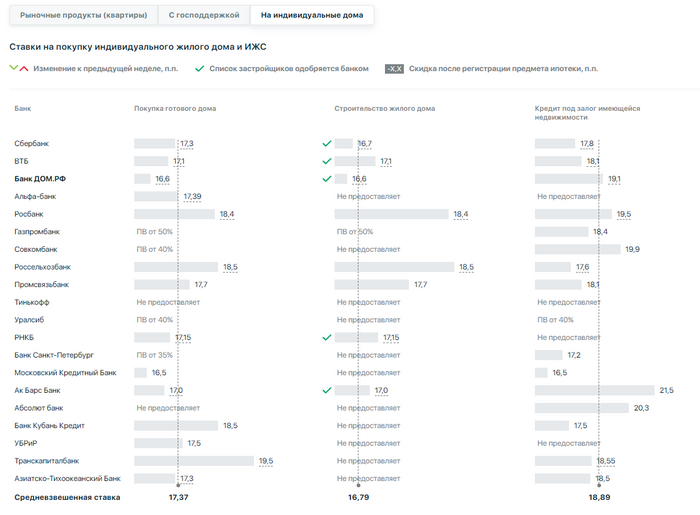This screenshot has height=515, width=700.
Task: Click the legend's green checkmark for approved developers
Action: coord(200,68)
